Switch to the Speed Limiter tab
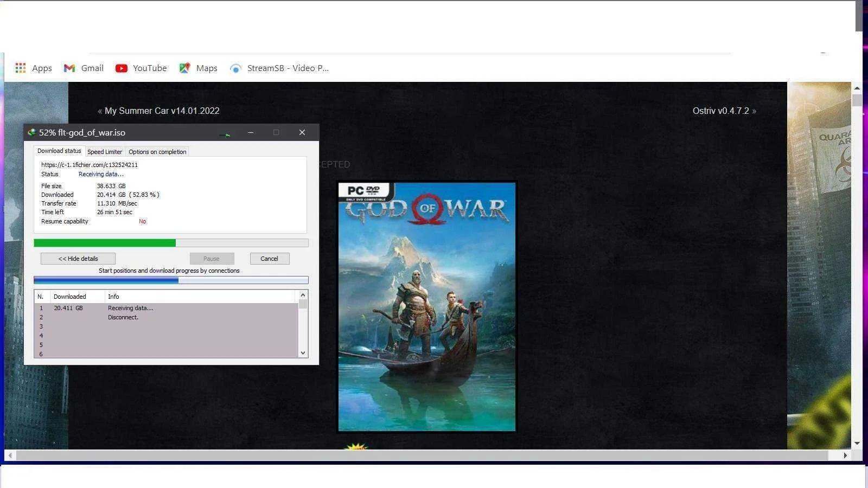 pos(105,152)
